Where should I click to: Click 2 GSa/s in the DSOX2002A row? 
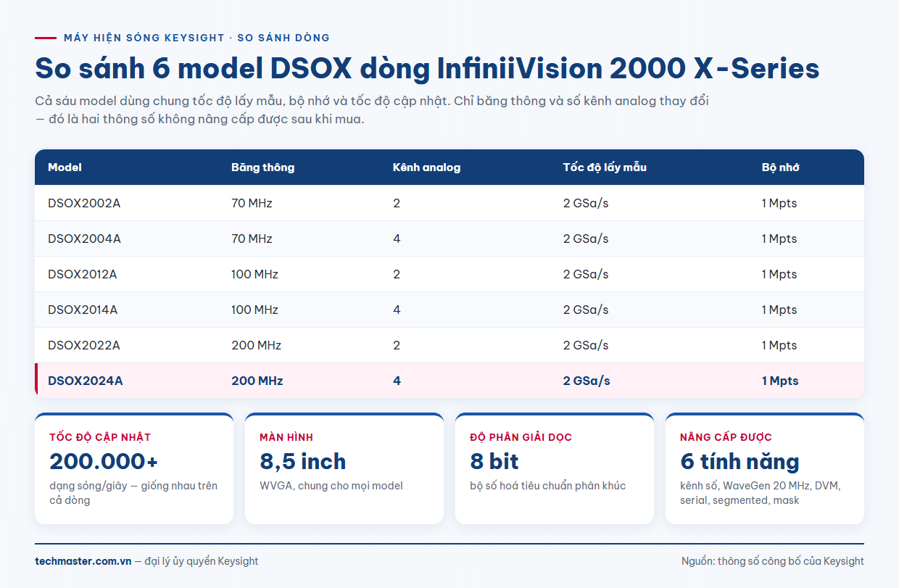[x=586, y=203]
